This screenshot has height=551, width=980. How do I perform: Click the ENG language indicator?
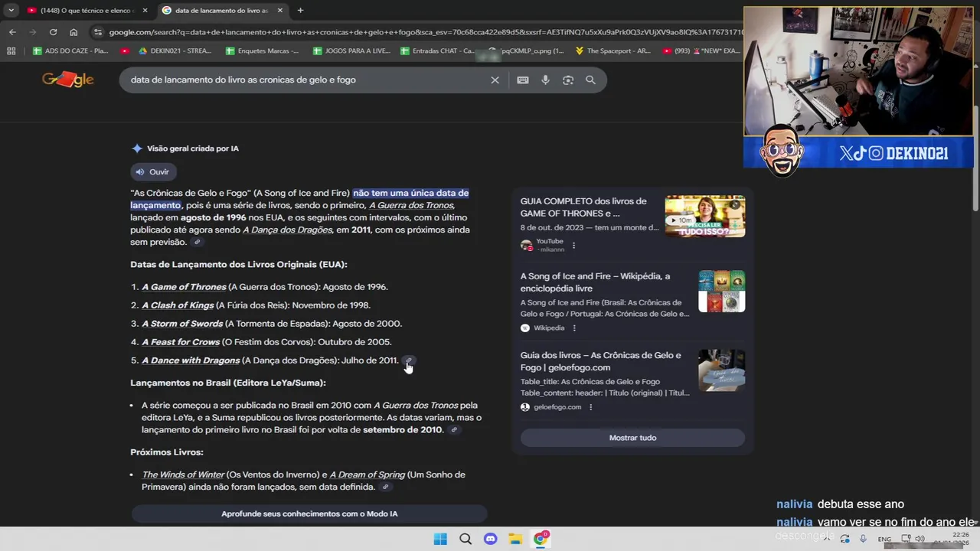pyautogui.click(x=884, y=540)
